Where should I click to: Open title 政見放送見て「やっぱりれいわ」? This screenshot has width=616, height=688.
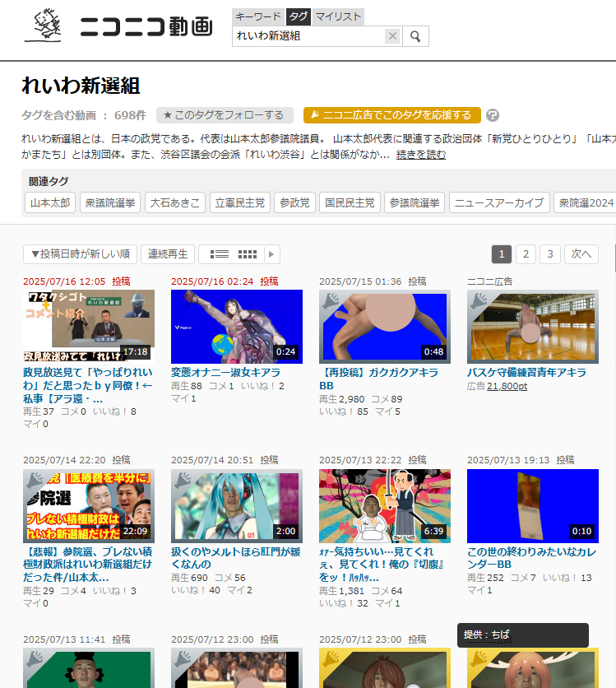pos(88,385)
